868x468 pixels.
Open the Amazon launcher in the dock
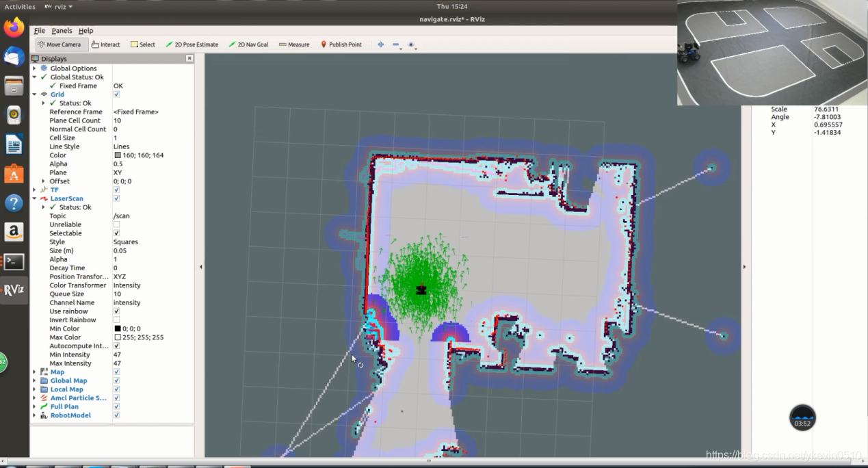[14, 232]
